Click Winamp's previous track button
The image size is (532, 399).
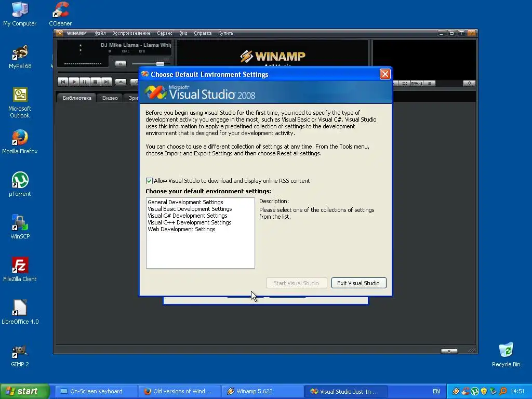pos(63,82)
